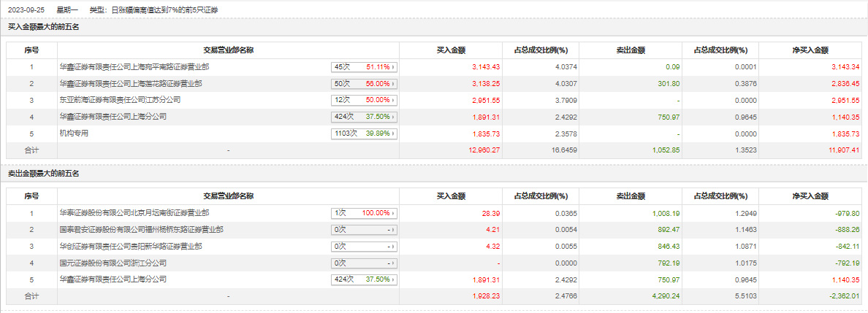Open 华创证券贵阳新华路证券营业部 link

[x=130, y=246]
